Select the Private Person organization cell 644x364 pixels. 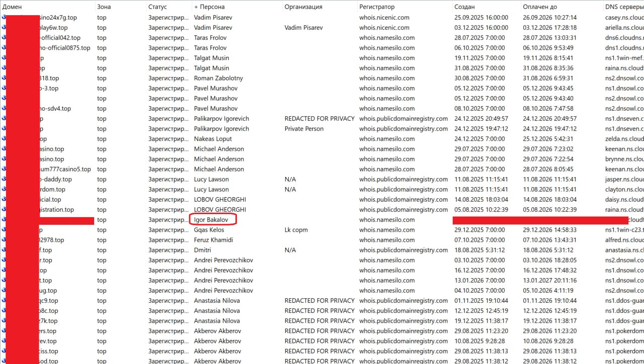[304, 129]
